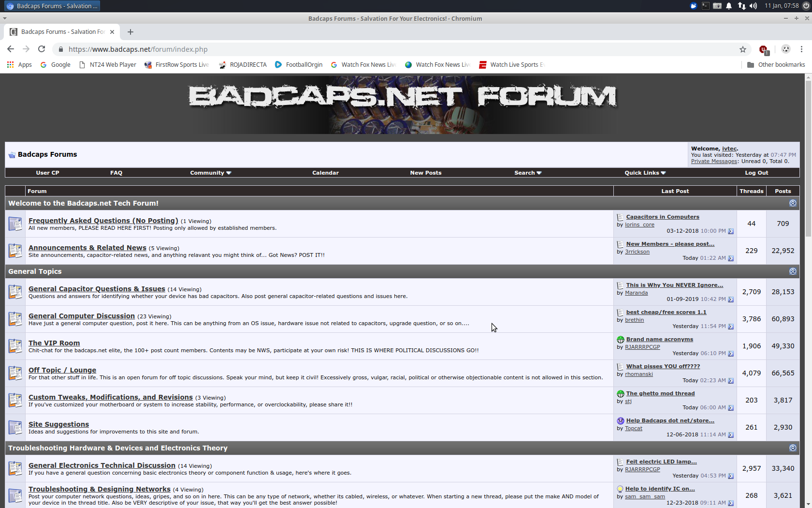Open the Apps grid in bookmarks bar

[x=19, y=64]
